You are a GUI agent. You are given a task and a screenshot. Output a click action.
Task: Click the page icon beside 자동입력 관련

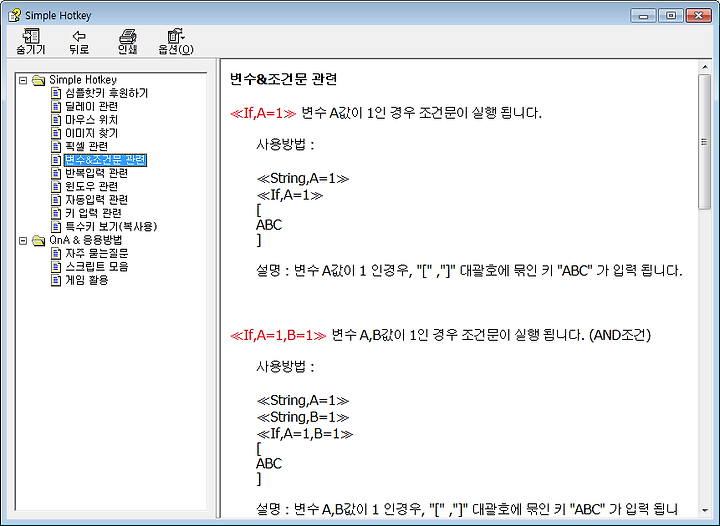pyautogui.click(x=56, y=200)
